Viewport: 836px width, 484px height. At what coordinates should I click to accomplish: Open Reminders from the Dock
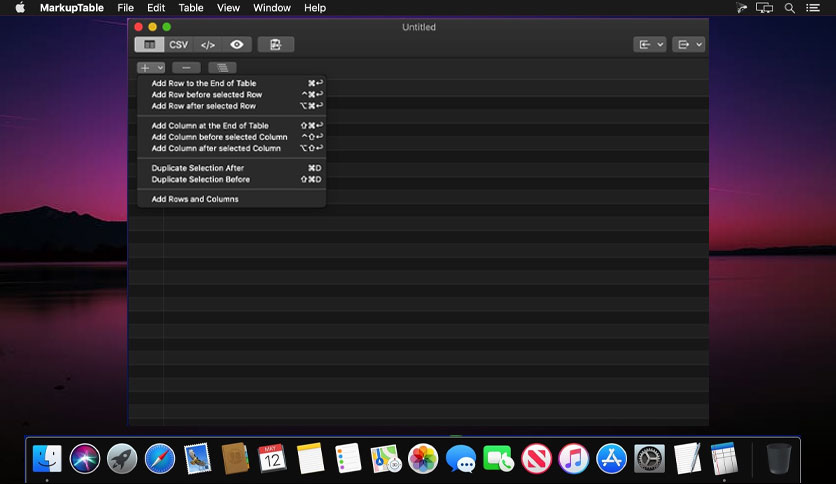pyautogui.click(x=348, y=458)
